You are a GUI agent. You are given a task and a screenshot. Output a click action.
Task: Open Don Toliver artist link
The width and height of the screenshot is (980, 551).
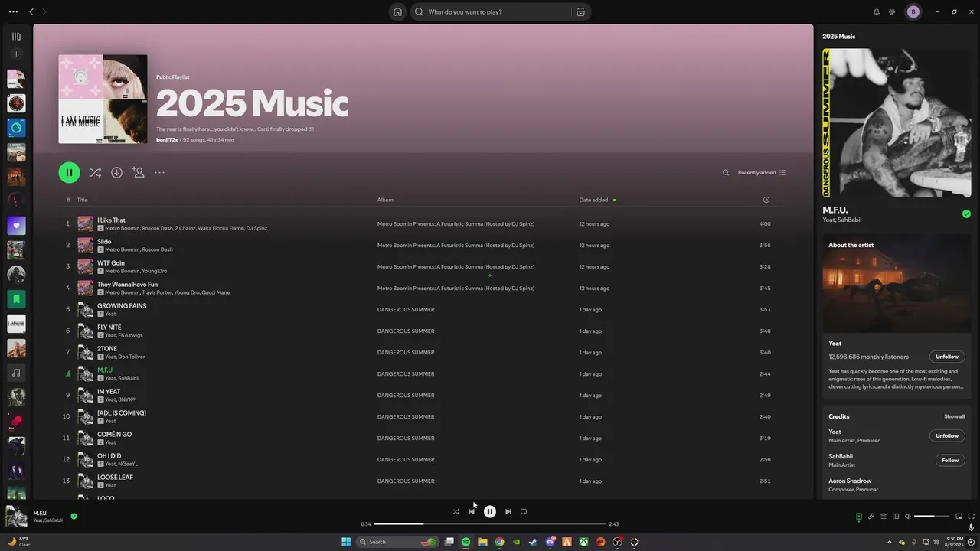click(x=132, y=357)
